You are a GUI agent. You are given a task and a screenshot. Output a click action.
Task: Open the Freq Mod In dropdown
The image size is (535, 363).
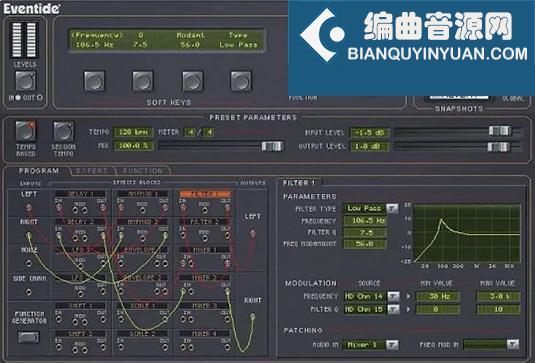coord(513,344)
